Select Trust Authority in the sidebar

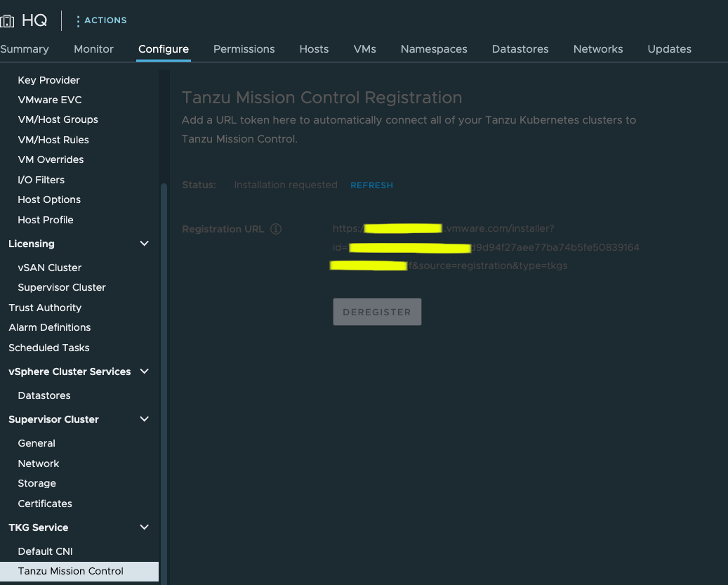click(44, 308)
